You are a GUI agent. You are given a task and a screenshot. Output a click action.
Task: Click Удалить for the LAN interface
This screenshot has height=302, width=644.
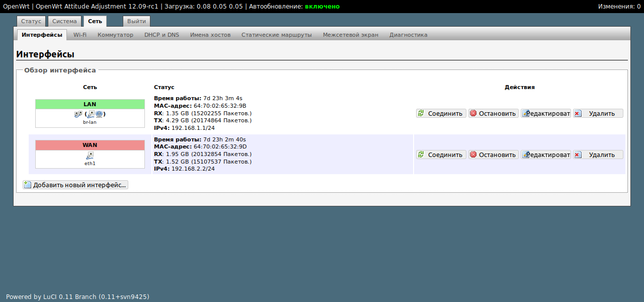coord(598,113)
